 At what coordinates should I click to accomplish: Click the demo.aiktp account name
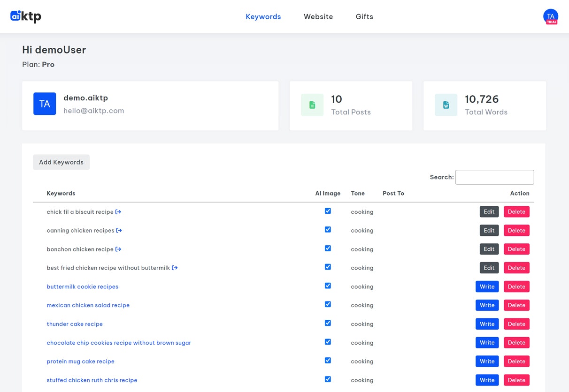pos(86,98)
